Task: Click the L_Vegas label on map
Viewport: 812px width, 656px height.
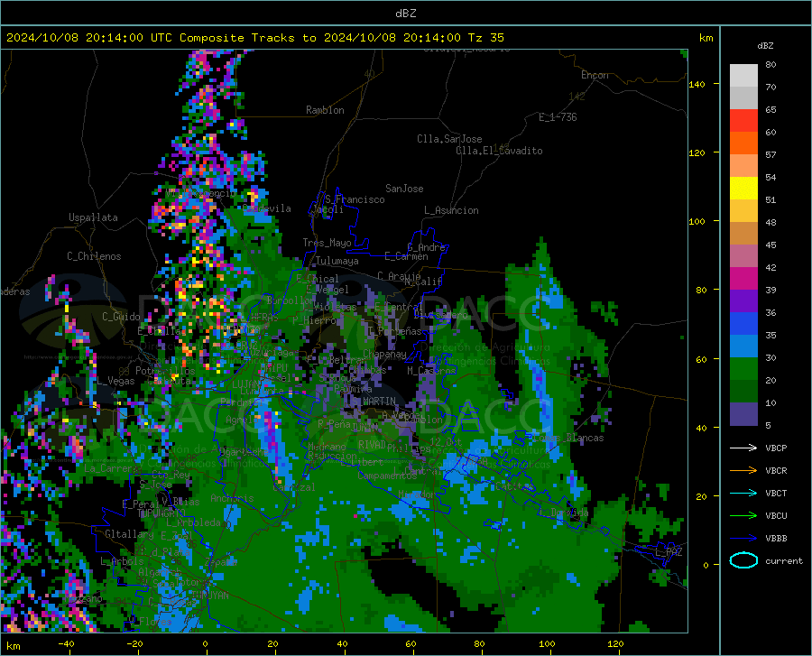Action: [x=115, y=381]
